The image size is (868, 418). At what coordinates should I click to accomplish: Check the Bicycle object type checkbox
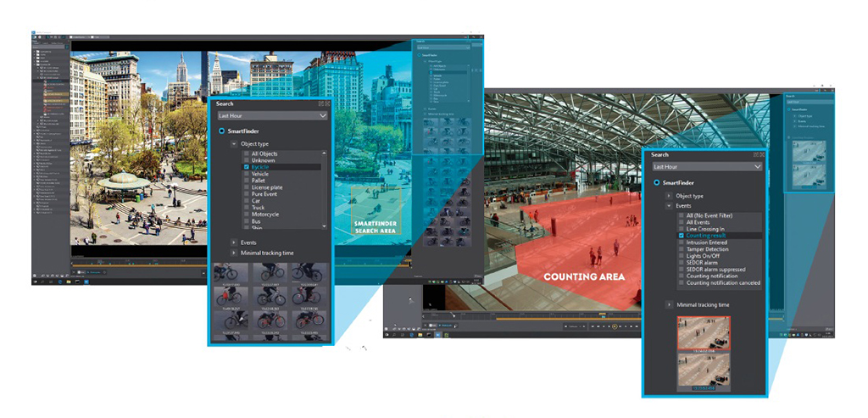pos(247,168)
